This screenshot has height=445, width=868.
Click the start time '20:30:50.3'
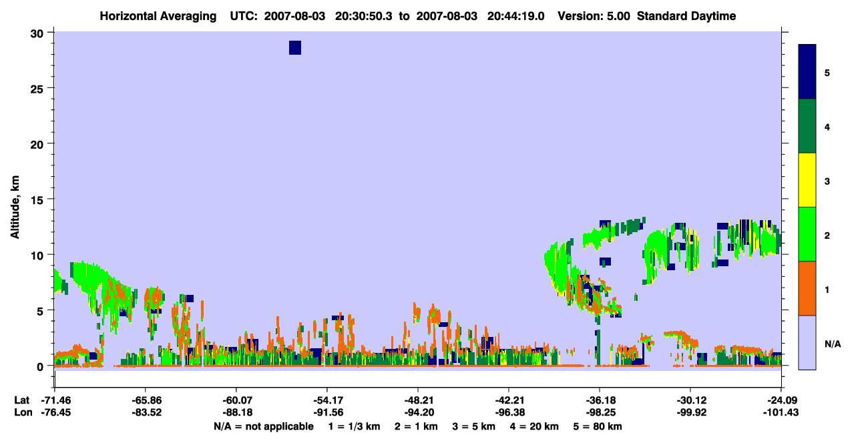coord(363,16)
